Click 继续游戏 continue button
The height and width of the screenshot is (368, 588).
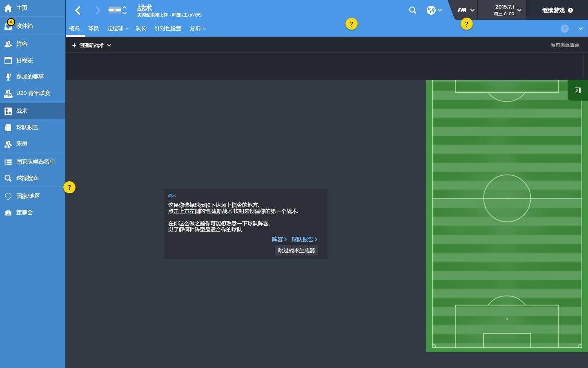coord(557,10)
